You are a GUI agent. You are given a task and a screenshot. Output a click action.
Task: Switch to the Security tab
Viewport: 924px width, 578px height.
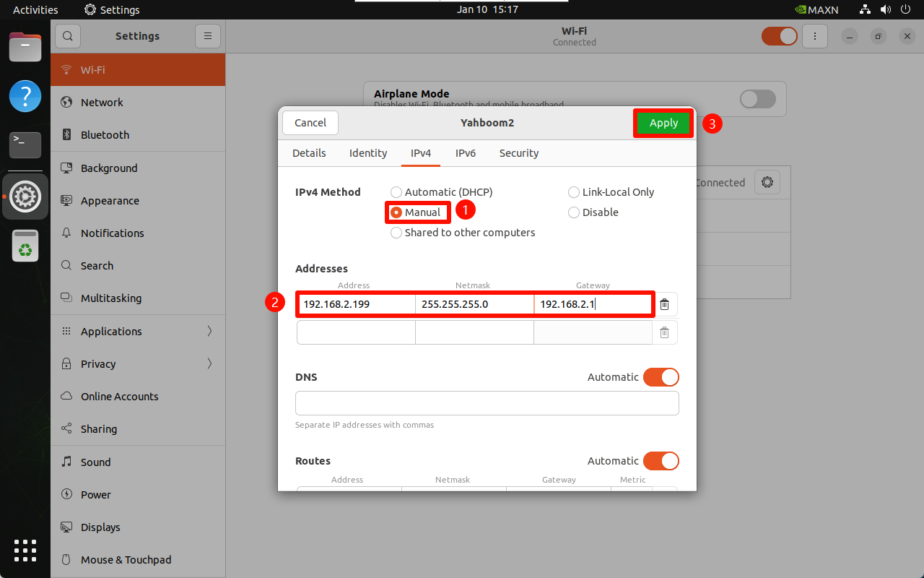pos(519,153)
